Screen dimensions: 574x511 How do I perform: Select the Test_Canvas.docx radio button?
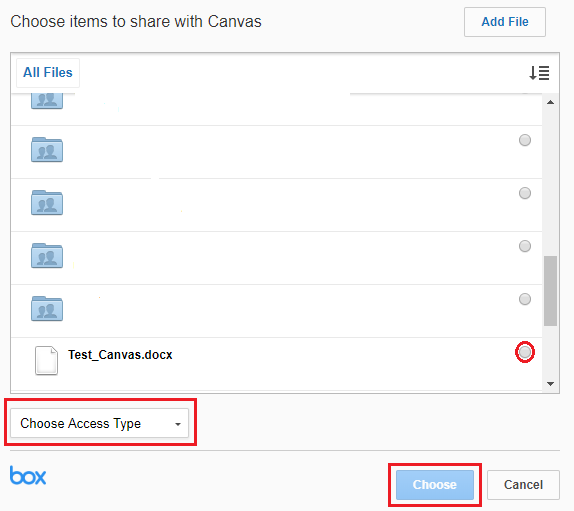point(525,352)
